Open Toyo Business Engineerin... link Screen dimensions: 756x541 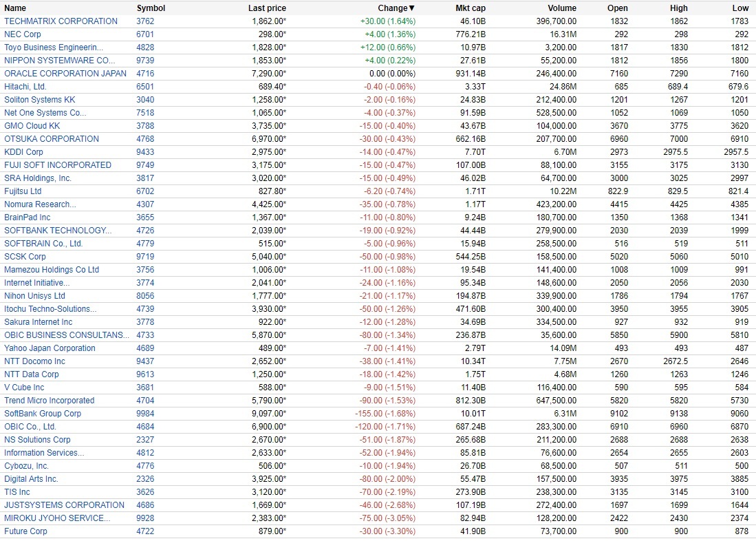click(x=54, y=47)
